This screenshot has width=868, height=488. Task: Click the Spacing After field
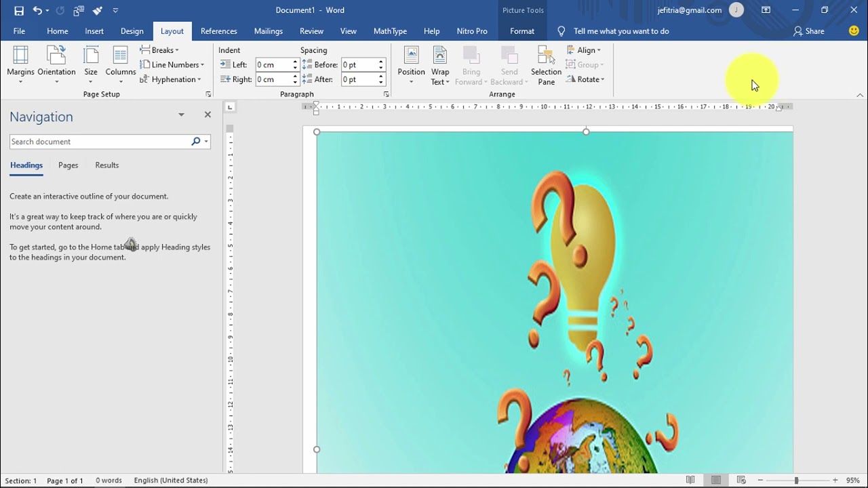[359, 79]
